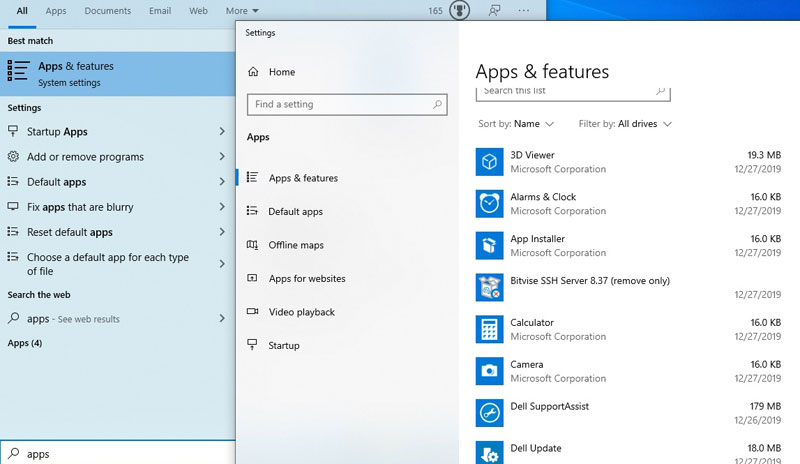Click the rewards trophy badge icon

coord(460,10)
